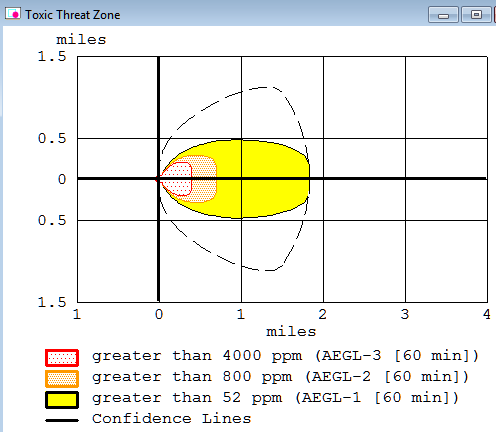
Task: Click the 'Confidence Lines' legend label
Action: (x=171, y=419)
